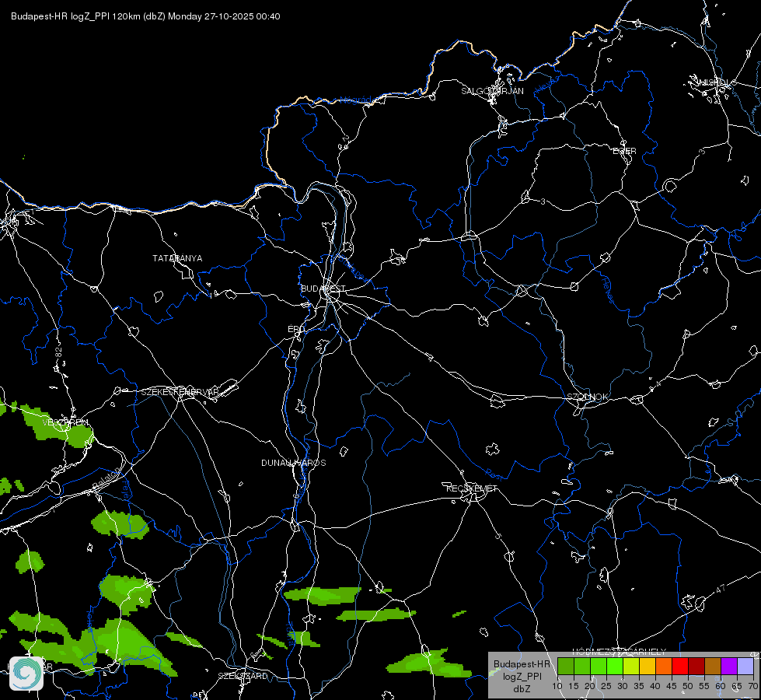Screen dimensions: 761x700
Task: Select the 55–60 dBZ brown swatch
Action: coord(713,666)
